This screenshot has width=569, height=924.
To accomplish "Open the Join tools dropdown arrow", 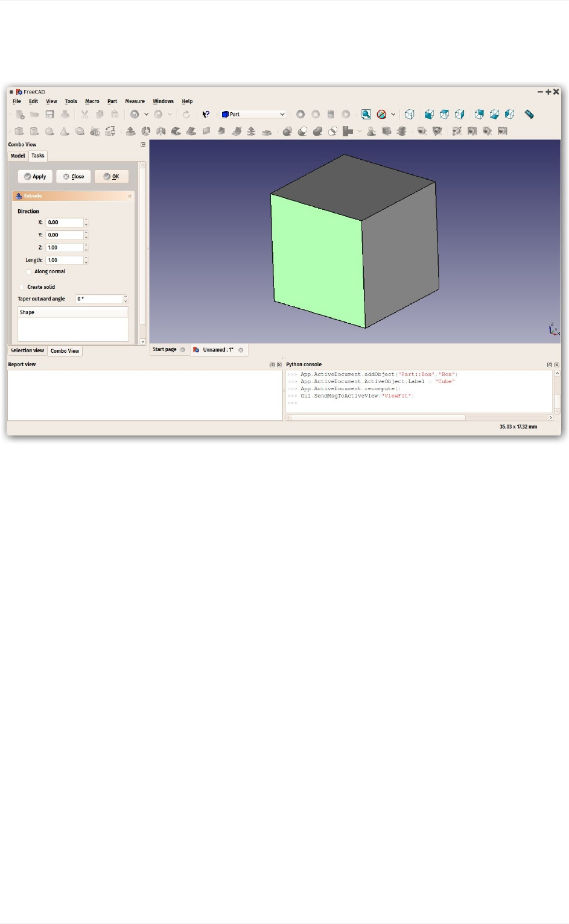I will pos(360,131).
